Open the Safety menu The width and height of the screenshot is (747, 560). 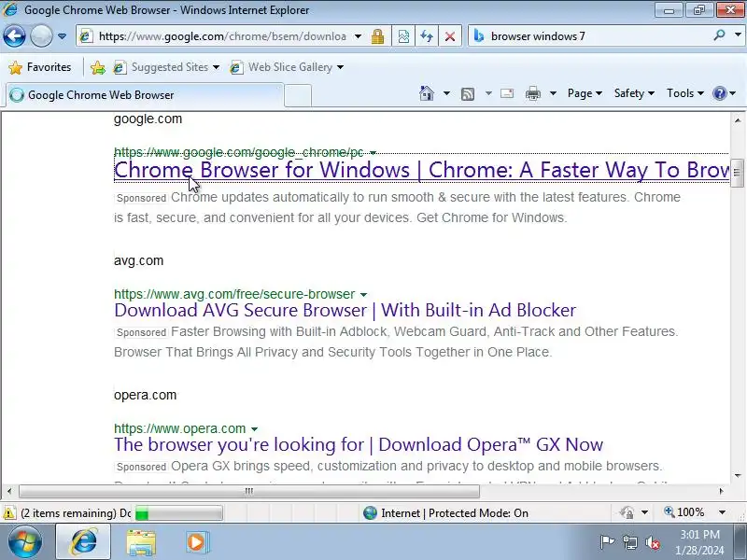(634, 93)
